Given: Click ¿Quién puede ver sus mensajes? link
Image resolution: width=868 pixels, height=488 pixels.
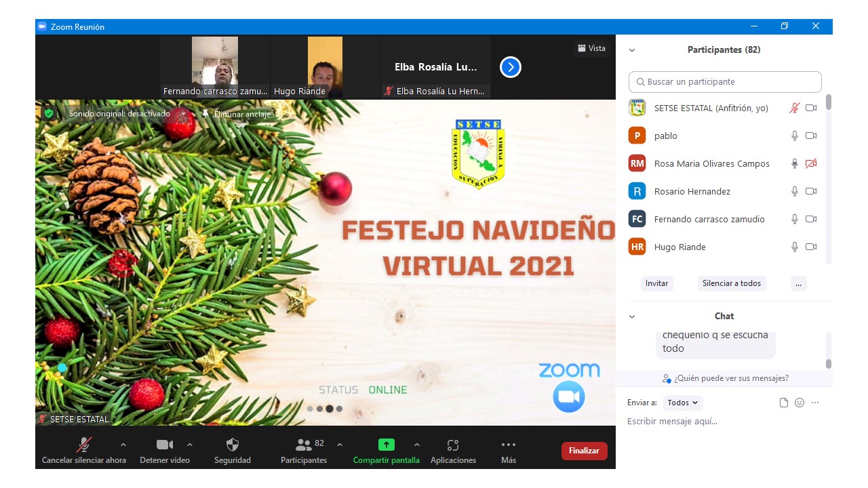Looking at the screenshot, I should coord(726,378).
